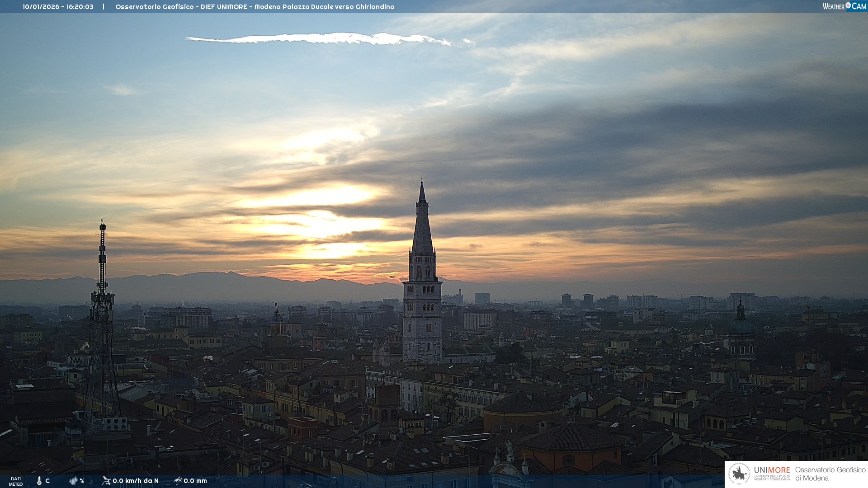Click the 0.0 km/h da N wind reading

pos(136,481)
